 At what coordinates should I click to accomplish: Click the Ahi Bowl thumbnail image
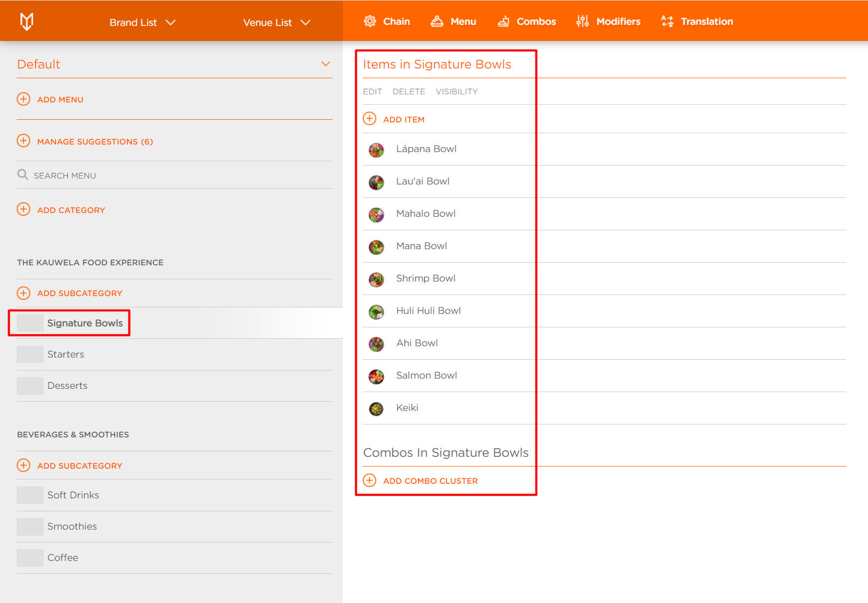click(x=376, y=344)
